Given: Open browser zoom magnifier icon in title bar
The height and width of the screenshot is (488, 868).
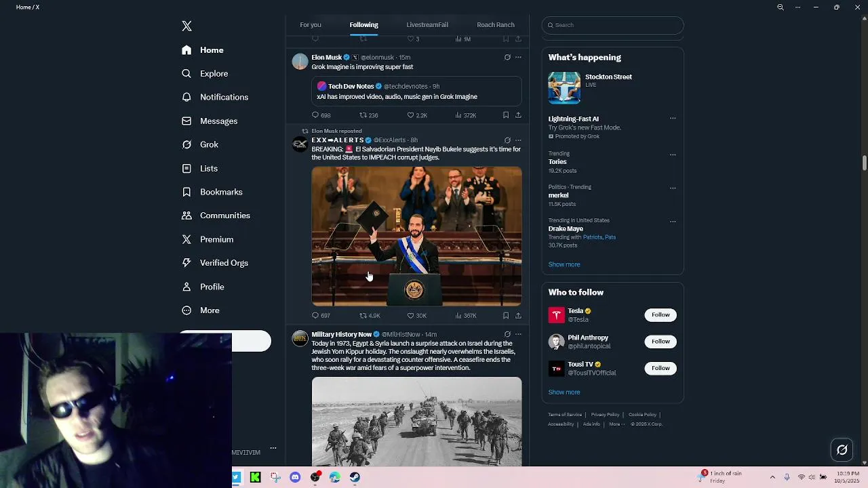Looking at the screenshot, I should [781, 7].
